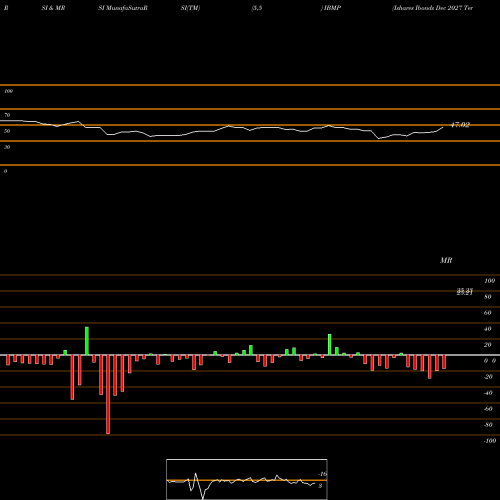Image resolution: width=500 pixels, height=500 pixels.
Task: Click the MR axis label -40
Action: click(488, 393)
